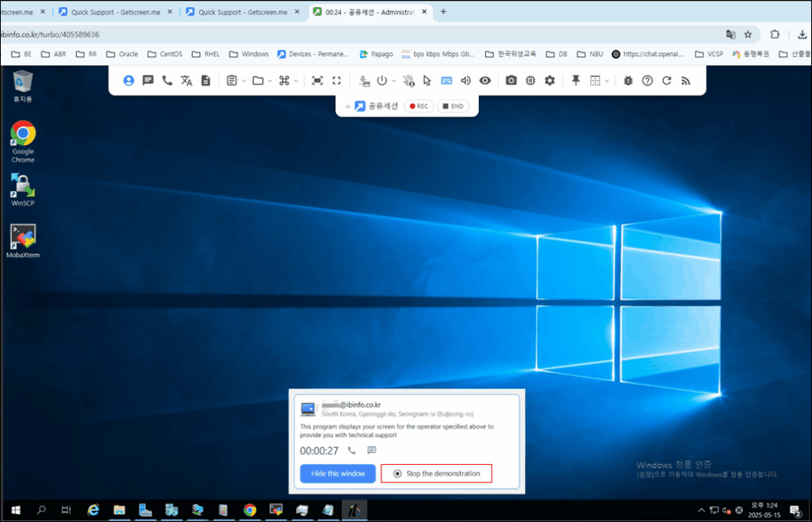Take a screenshot with camera icon

click(x=511, y=80)
